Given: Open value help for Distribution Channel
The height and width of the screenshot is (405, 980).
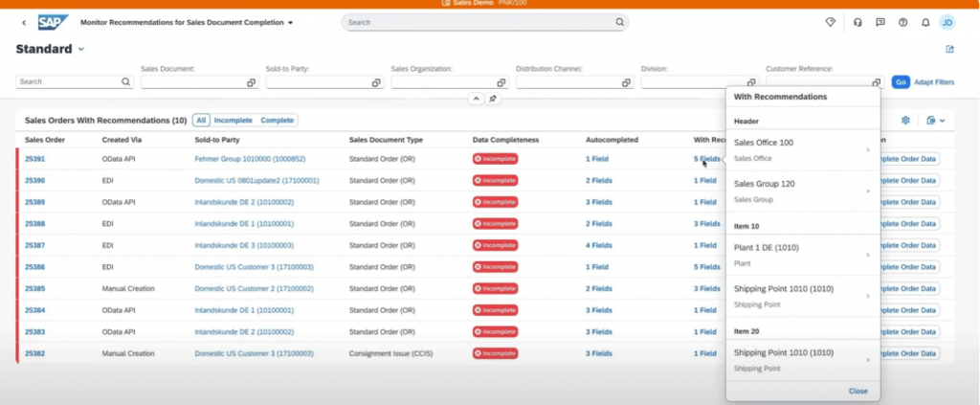Looking at the screenshot, I should click(x=626, y=82).
